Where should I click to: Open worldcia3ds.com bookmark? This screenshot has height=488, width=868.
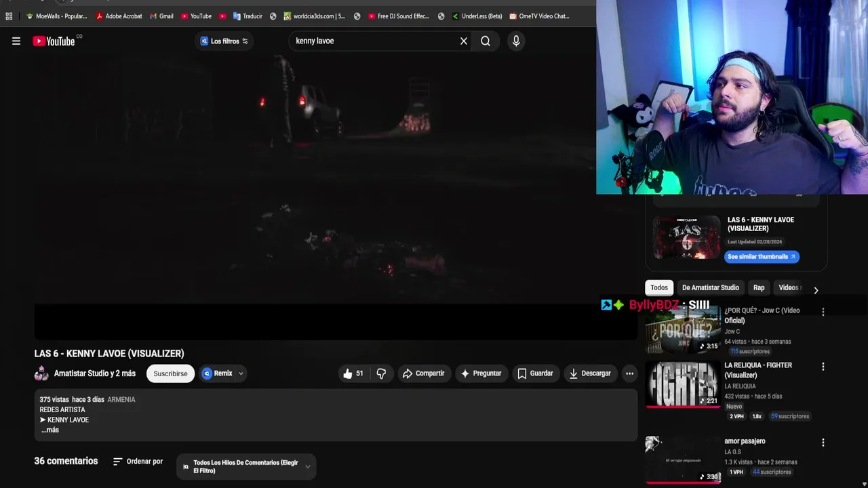tap(314, 16)
